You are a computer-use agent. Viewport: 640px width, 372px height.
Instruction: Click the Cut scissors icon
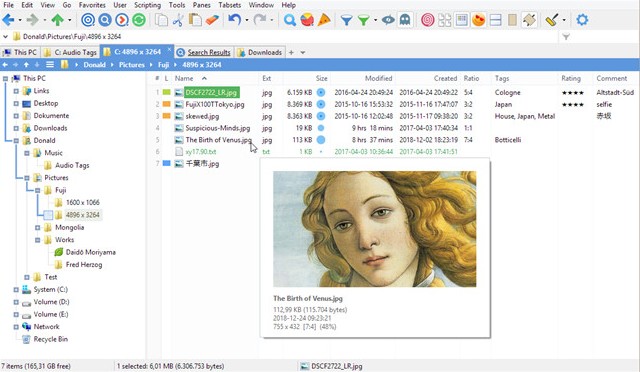178,20
